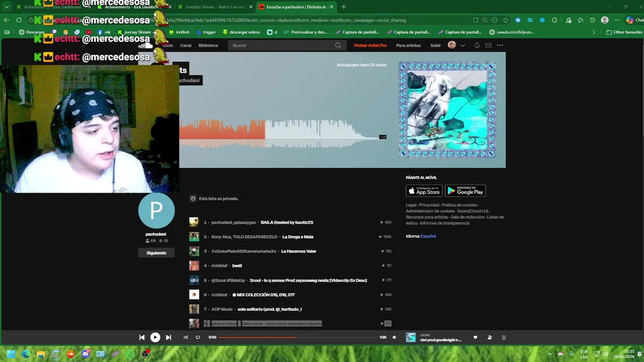Click the pachudani profile name
644x362 pixels.
tap(156, 234)
